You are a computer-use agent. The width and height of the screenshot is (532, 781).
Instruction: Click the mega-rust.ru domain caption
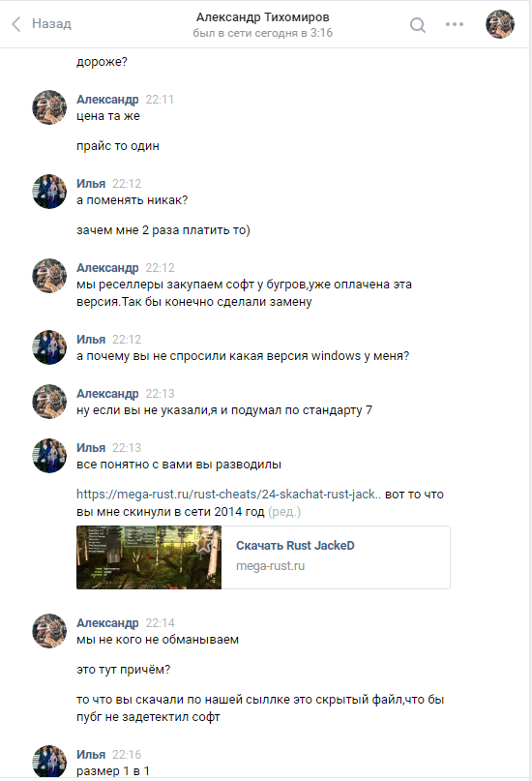[x=270, y=566]
